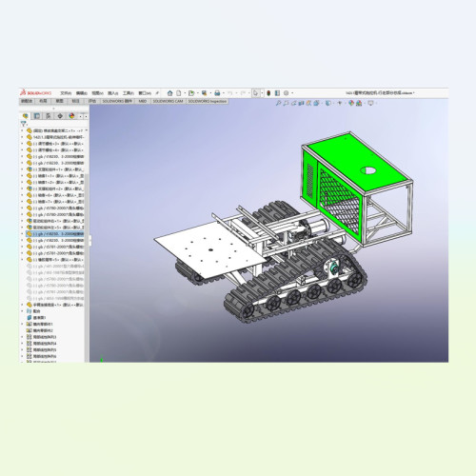
Task: Open the 编辑 (Edit) menu
Action: pyautogui.click(x=82, y=93)
